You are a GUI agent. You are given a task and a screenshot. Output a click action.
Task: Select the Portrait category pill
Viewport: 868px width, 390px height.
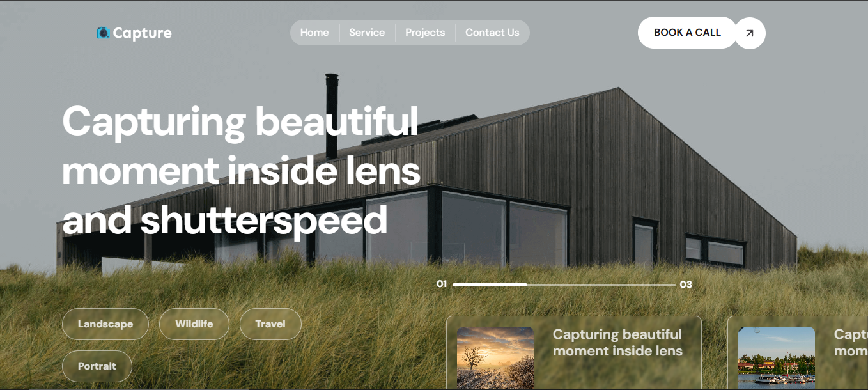click(97, 366)
